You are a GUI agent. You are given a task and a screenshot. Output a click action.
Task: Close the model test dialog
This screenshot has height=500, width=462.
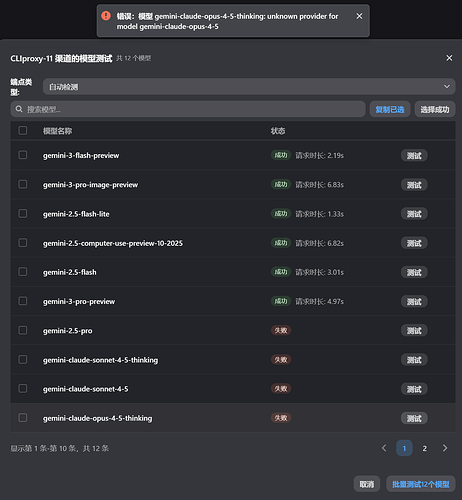tap(449, 58)
